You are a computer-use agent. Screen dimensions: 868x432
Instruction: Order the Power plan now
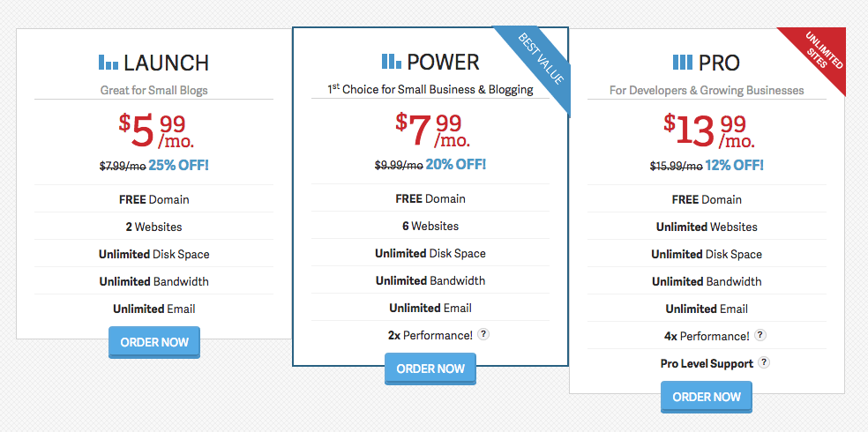(430, 369)
